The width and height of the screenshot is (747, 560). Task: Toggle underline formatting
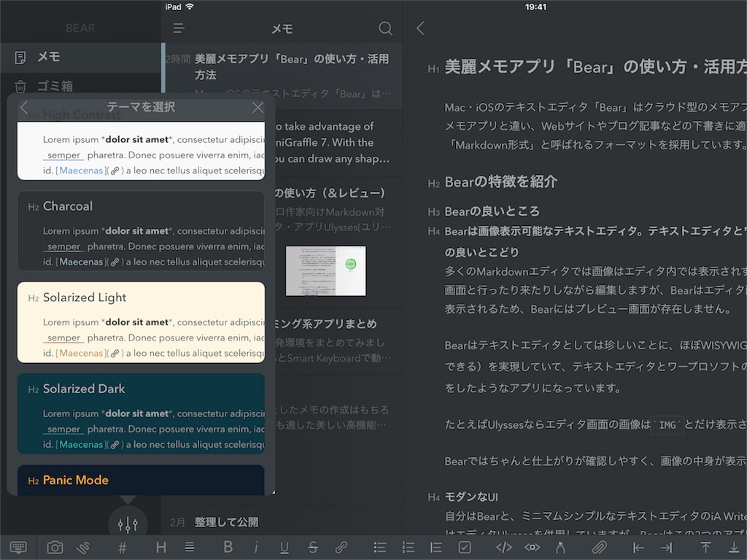(x=285, y=548)
